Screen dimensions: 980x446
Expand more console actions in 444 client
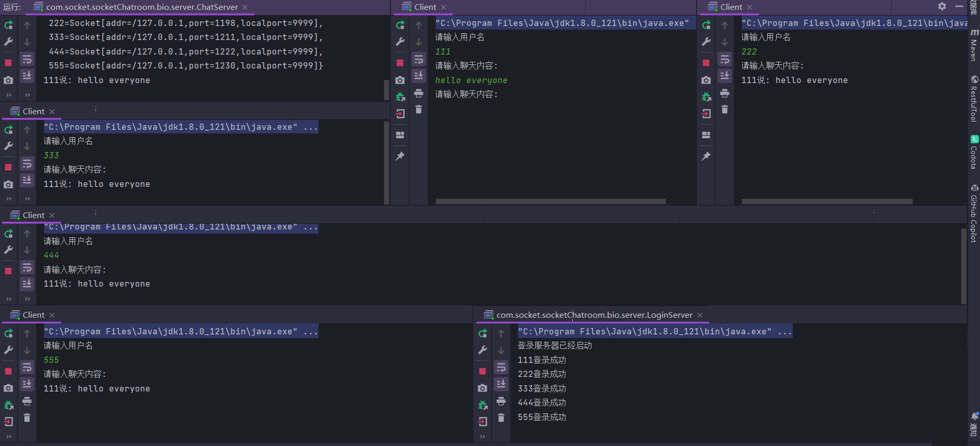(x=27, y=299)
